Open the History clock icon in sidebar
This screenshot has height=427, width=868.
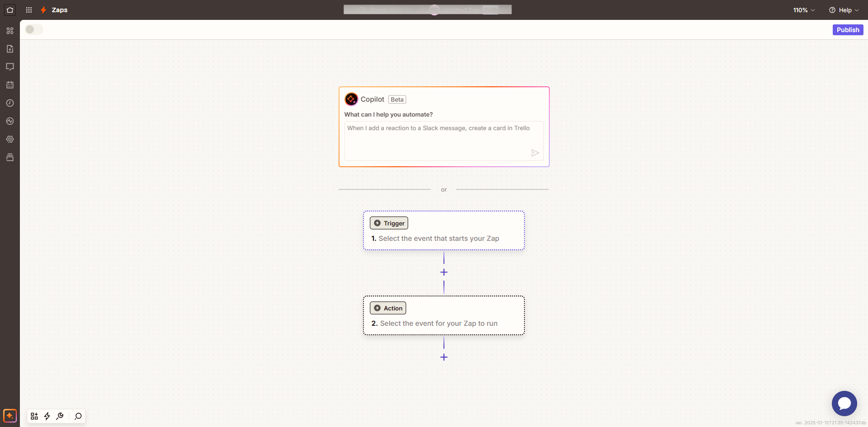(10, 103)
